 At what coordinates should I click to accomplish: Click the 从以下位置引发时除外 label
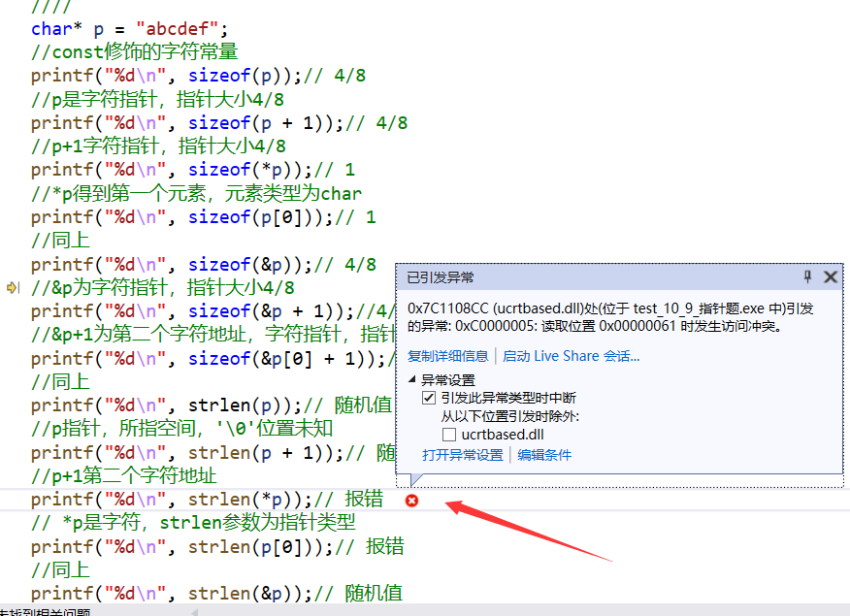click(510, 416)
